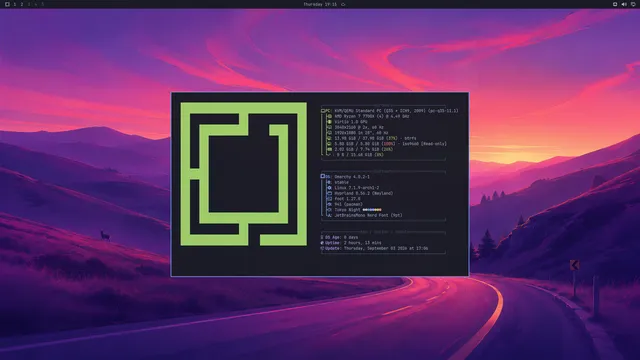Screen dimensions: 640x360
Task: Open the volume speaker icon in the tray
Action: tap(624, 4)
